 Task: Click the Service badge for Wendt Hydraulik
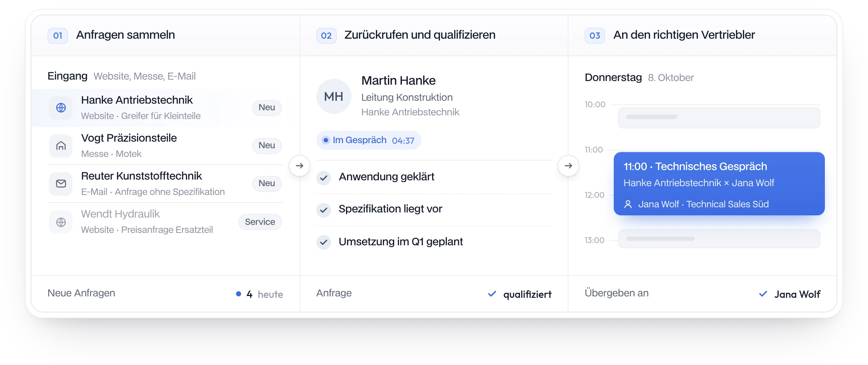tap(260, 222)
